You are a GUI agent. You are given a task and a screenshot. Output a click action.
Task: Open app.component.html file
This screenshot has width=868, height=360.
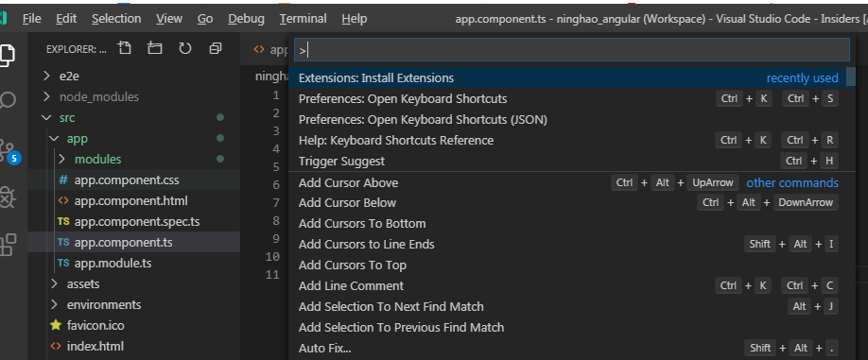[134, 200]
